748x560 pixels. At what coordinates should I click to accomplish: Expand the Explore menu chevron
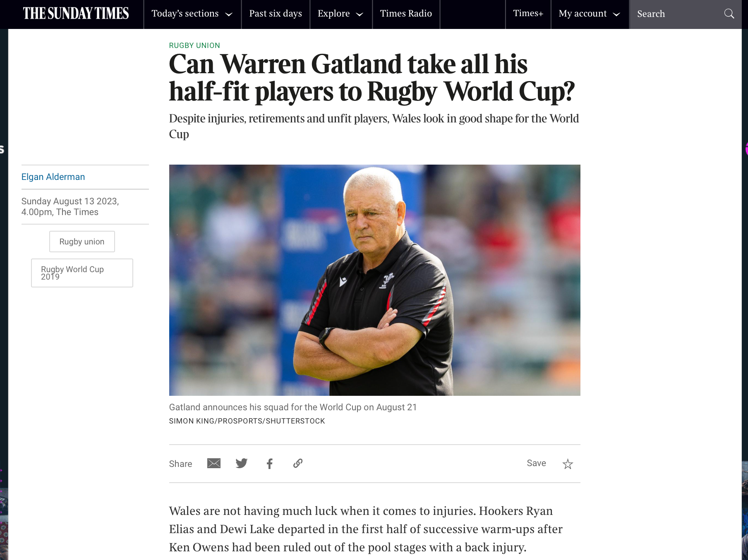point(360,14)
